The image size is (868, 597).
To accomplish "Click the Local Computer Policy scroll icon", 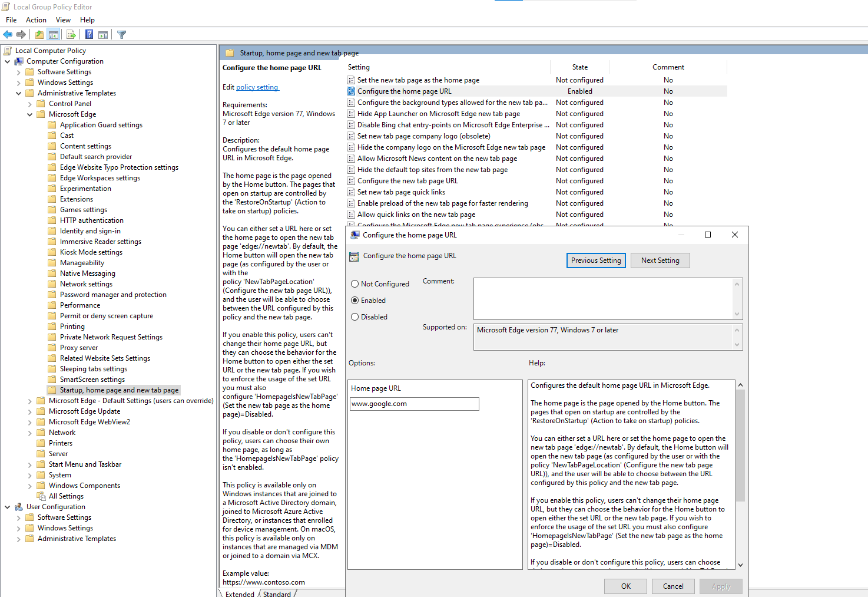I will [x=8, y=51].
